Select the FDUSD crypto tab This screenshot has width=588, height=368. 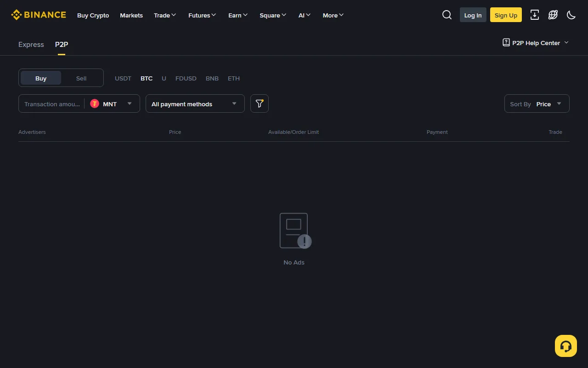pos(186,78)
